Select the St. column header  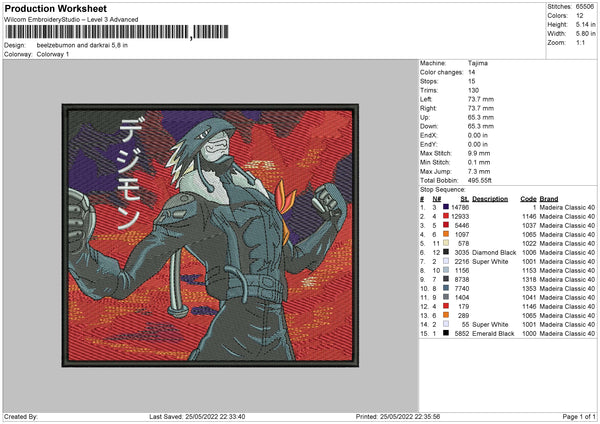point(465,199)
